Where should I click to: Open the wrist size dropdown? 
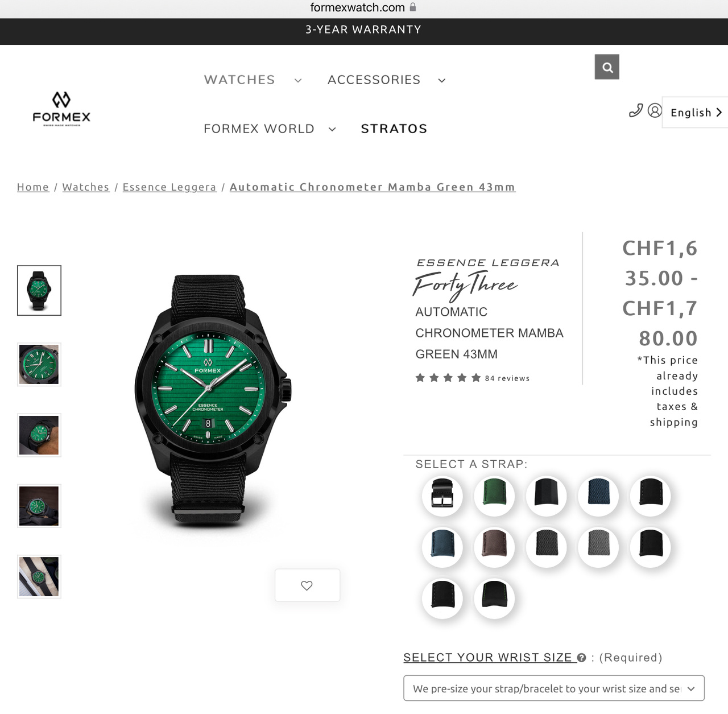554,688
